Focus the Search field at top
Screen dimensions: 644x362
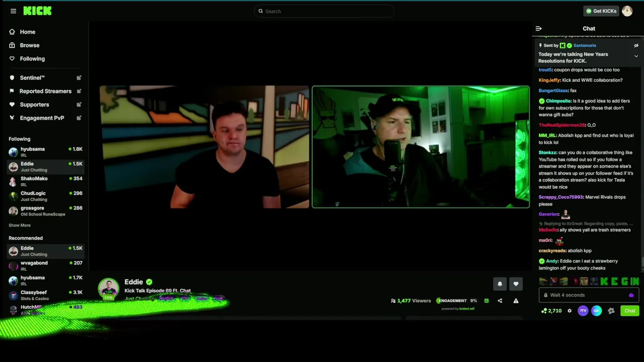(x=324, y=11)
